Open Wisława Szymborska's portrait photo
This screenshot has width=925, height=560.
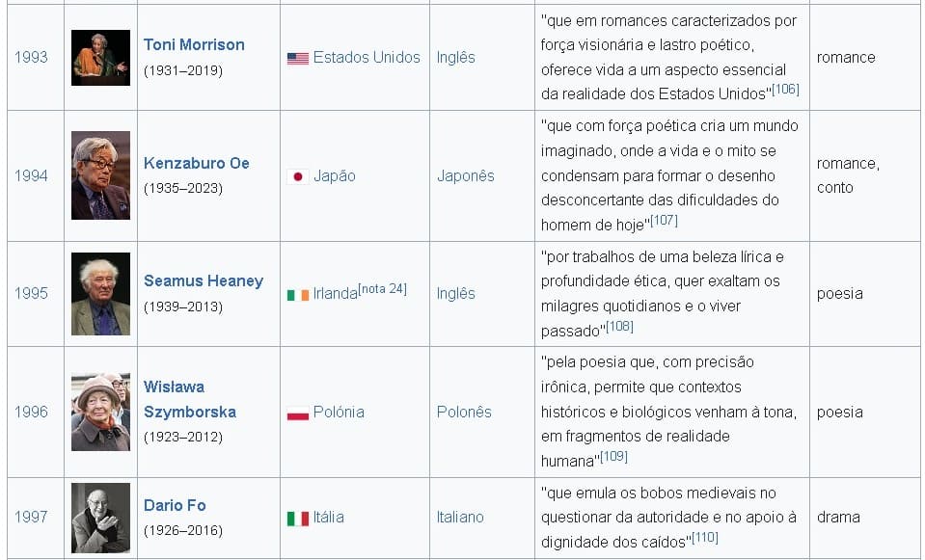pyautogui.click(x=100, y=412)
